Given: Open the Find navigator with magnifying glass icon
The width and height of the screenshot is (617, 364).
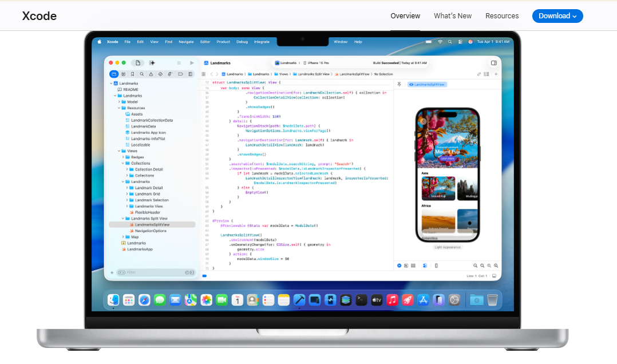Looking at the screenshot, I should (x=142, y=74).
